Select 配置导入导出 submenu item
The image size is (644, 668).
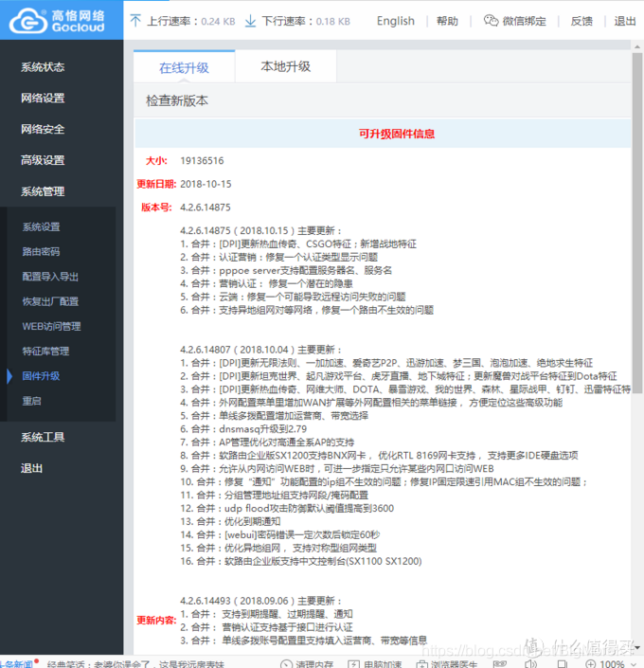click(50, 277)
